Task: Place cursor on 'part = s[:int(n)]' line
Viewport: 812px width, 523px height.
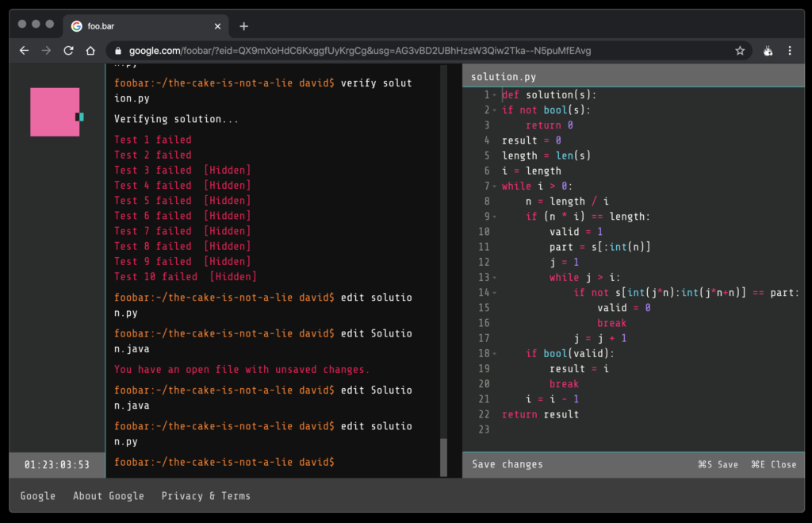Action: pyautogui.click(x=599, y=248)
